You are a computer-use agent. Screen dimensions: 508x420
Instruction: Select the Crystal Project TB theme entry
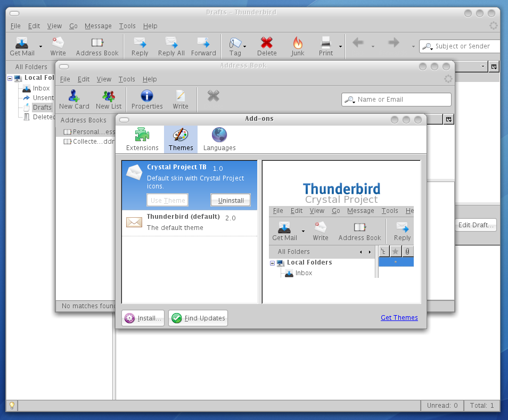point(190,185)
